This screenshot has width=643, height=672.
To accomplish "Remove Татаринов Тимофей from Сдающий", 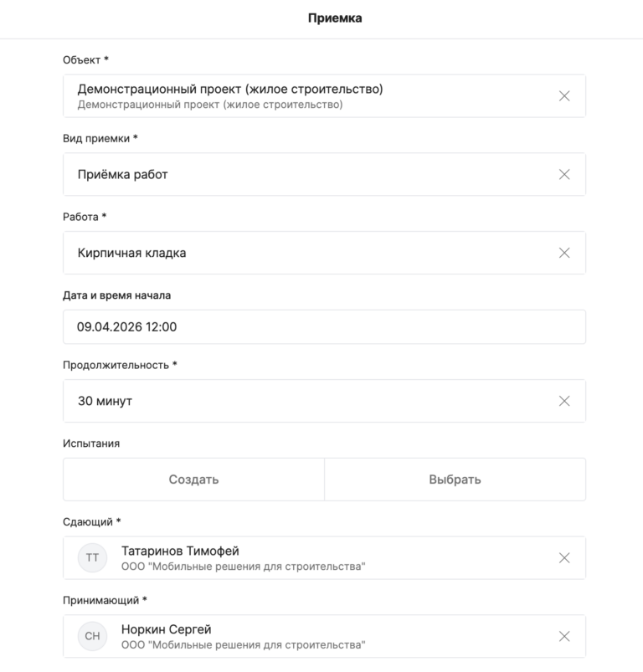I will pos(564,558).
